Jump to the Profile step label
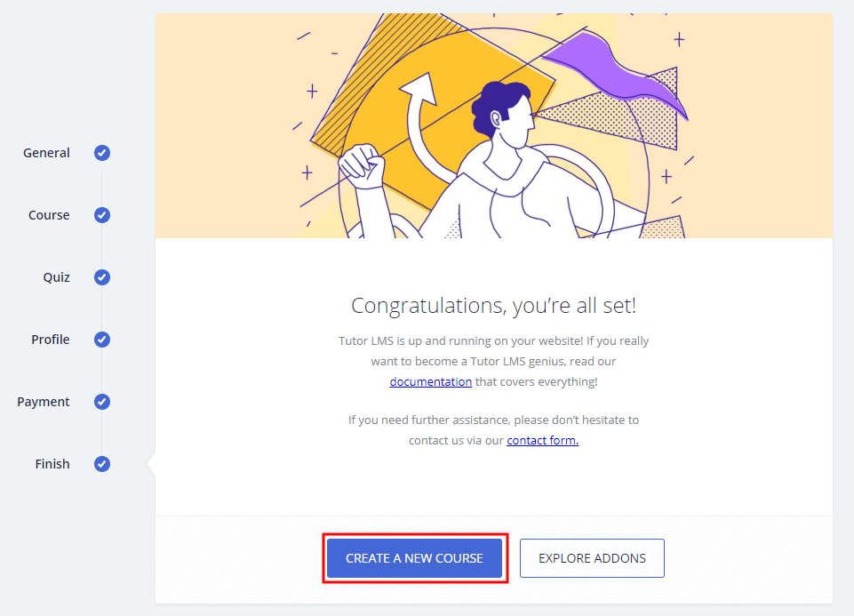Viewport: 854px width, 616px height. (50, 340)
